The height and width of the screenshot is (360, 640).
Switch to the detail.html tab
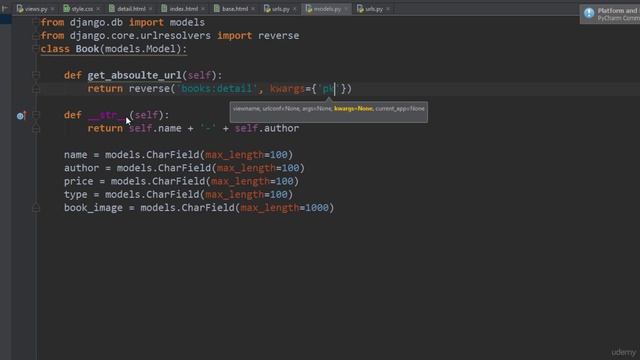pyautogui.click(x=131, y=9)
